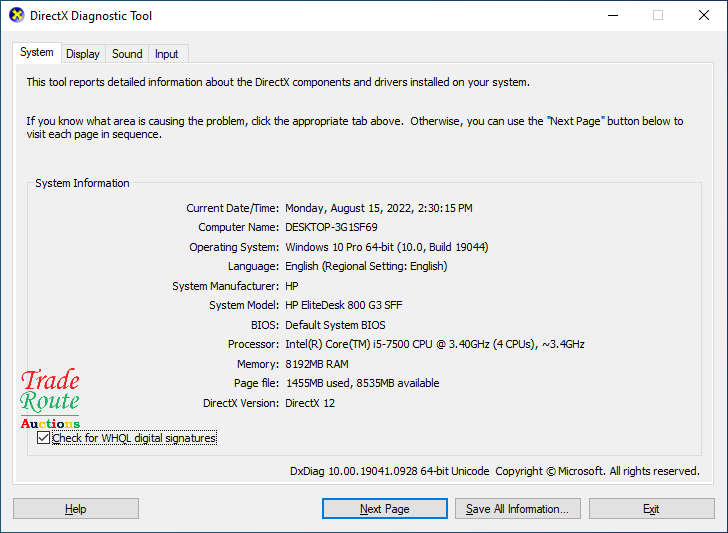This screenshot has width=728, height=533.
Task: Toggle Check for WHQL digital signatures
Action: click(x=43, y=438)
